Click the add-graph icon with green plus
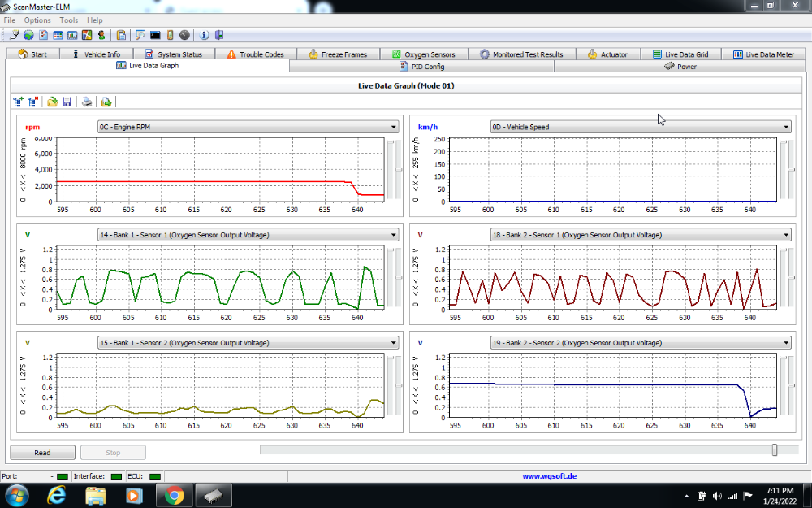The height and width of the screenshot is (508, 812). point(19,102)
